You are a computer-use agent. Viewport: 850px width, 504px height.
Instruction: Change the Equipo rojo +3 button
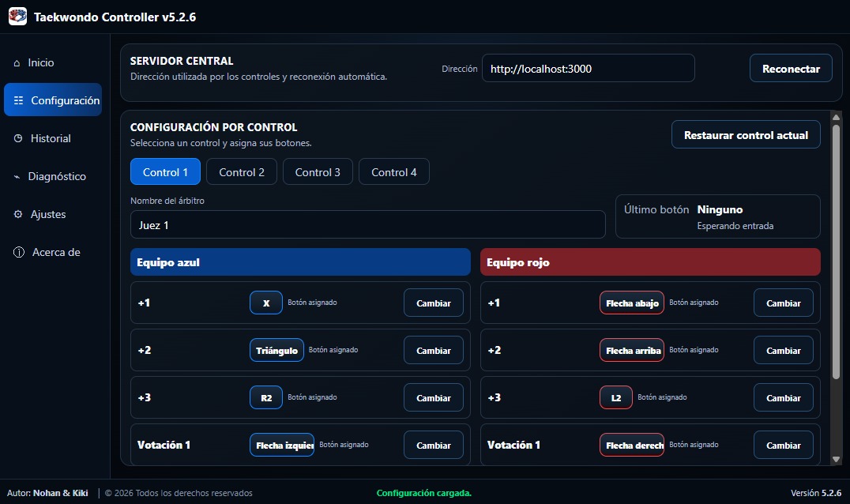tap(784, 398)
